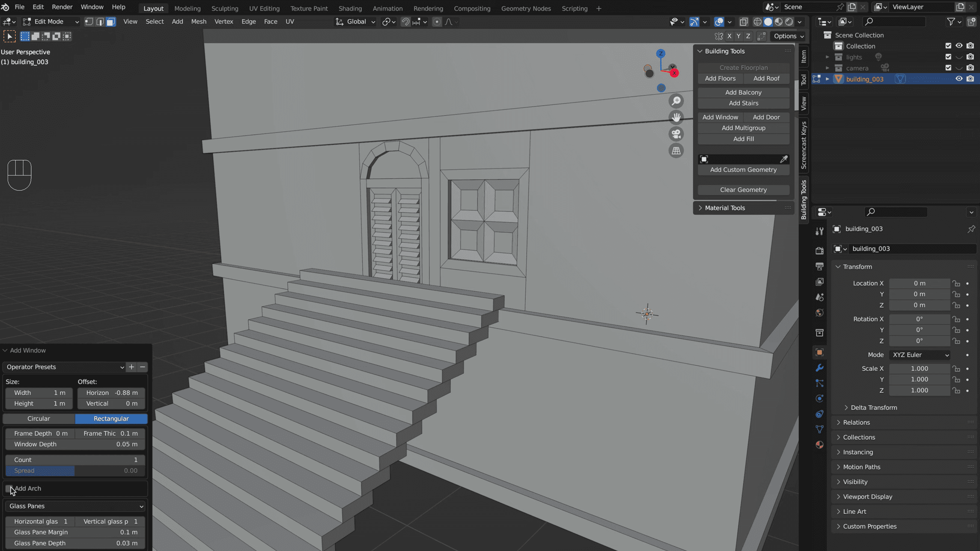The height and width of the screenshot is (551, 980).
Task: Toggle camera view icon in viewport
Action: coord(676,134)
